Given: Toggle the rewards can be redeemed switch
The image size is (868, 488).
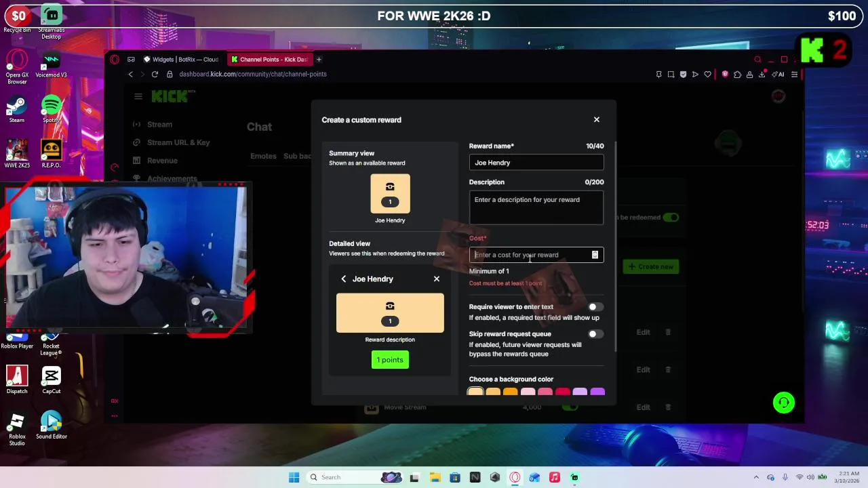Looking at the screenshot, I should [x=670, y=218].
